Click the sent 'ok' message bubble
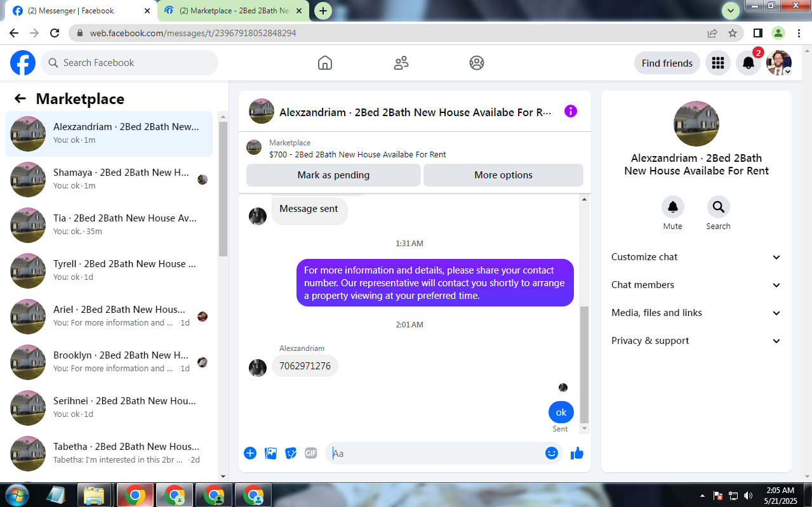The width and height of the screenshot is (812, 507). [561, 412]
